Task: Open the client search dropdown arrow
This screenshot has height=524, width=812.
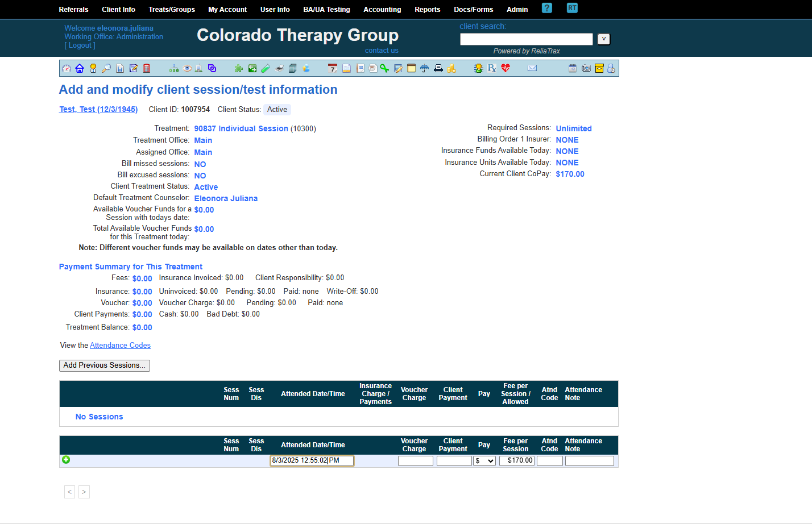Action: click(604, 39)
